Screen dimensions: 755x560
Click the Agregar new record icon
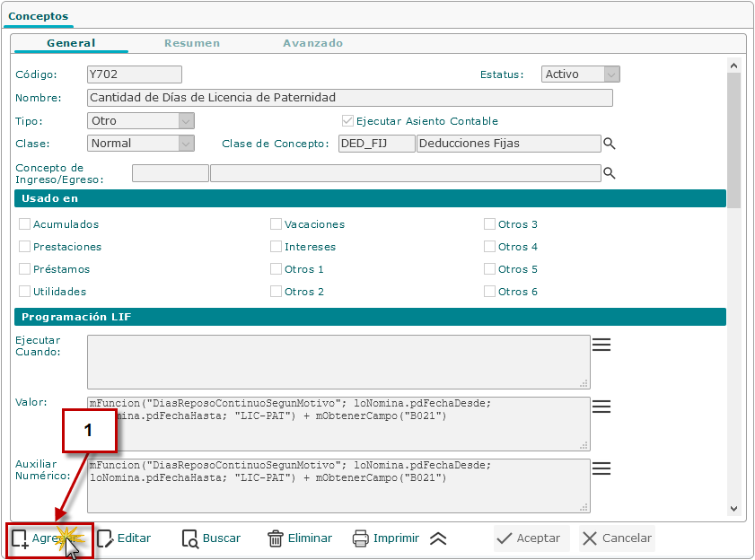20,538
